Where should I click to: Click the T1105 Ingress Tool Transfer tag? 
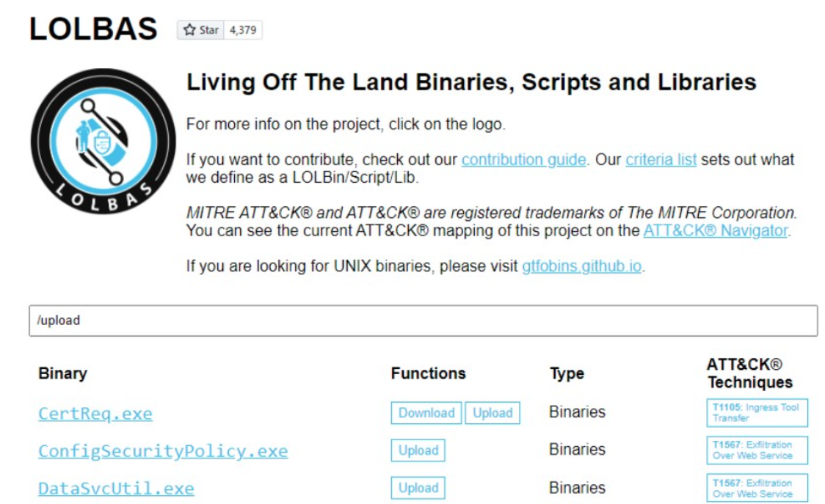pyautogui.click(x=757, y=412)
